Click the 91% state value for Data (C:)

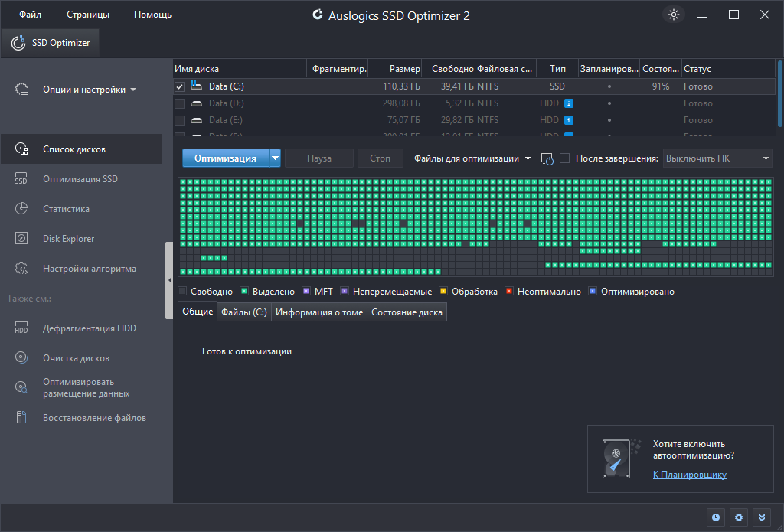point(661,86)
